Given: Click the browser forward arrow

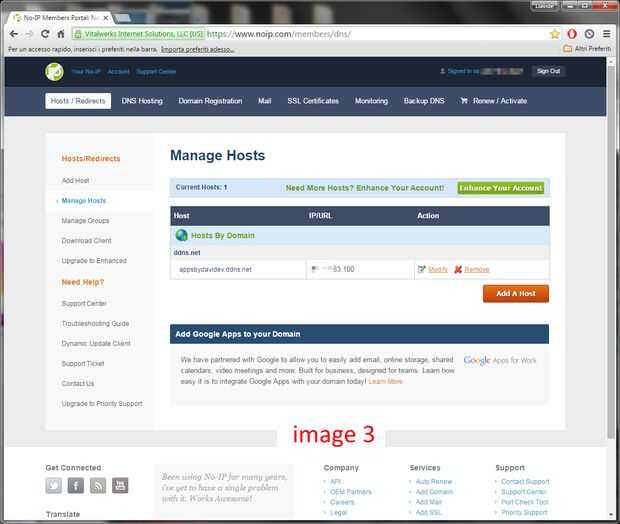Looking at the screenshot, I should pos(29,34).
